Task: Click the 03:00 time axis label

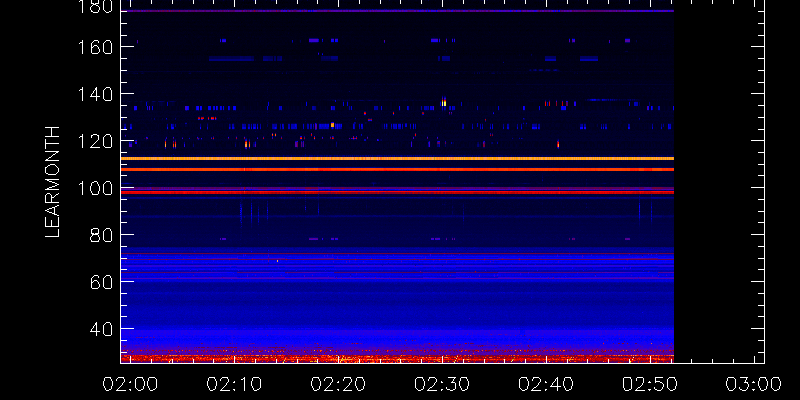Action: pos(755,384)
